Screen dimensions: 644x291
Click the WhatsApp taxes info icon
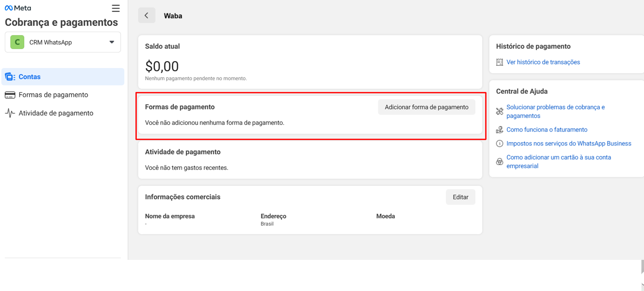(x=499, y=143)
